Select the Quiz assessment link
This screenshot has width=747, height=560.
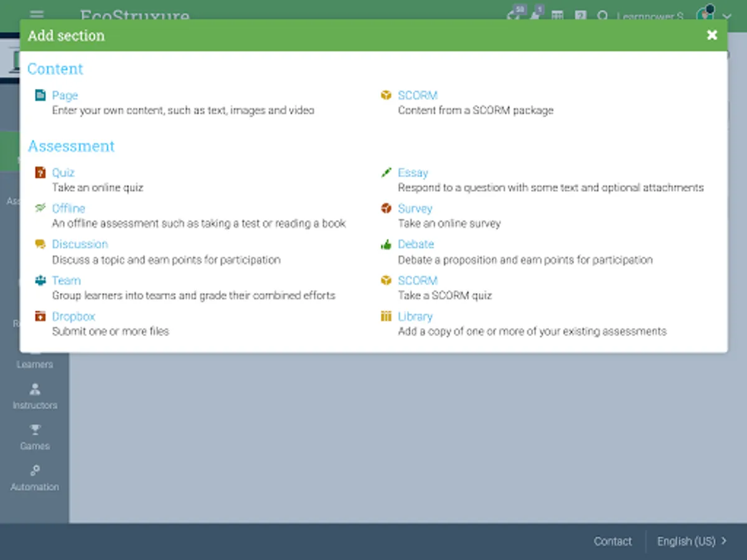63,172
